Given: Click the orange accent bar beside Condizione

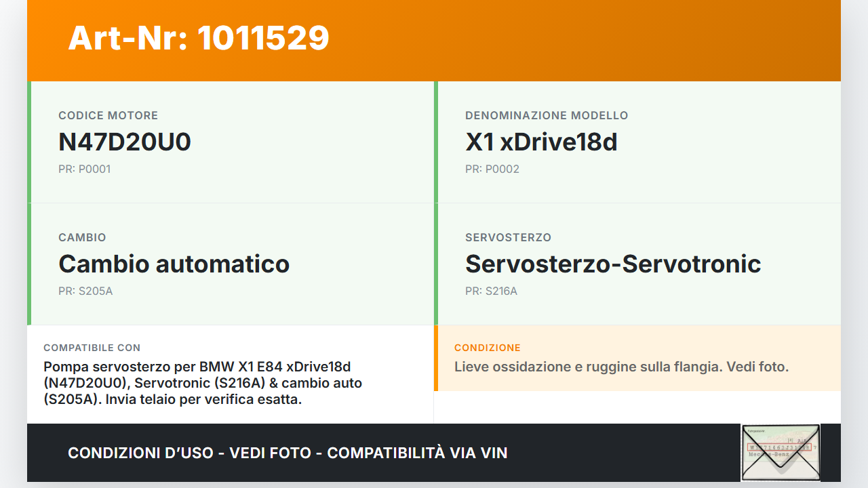Looking at the screenshot, I should tap(436, 358).
